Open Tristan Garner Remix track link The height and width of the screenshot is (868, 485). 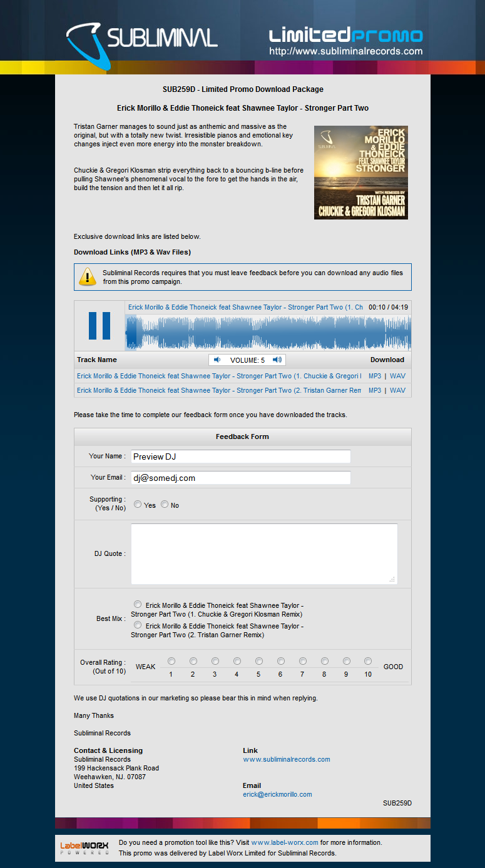click(219, 390)
